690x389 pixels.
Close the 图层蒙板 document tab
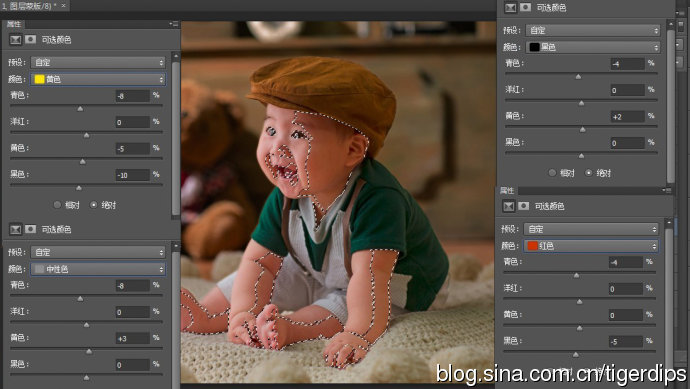tap(63, 5)
